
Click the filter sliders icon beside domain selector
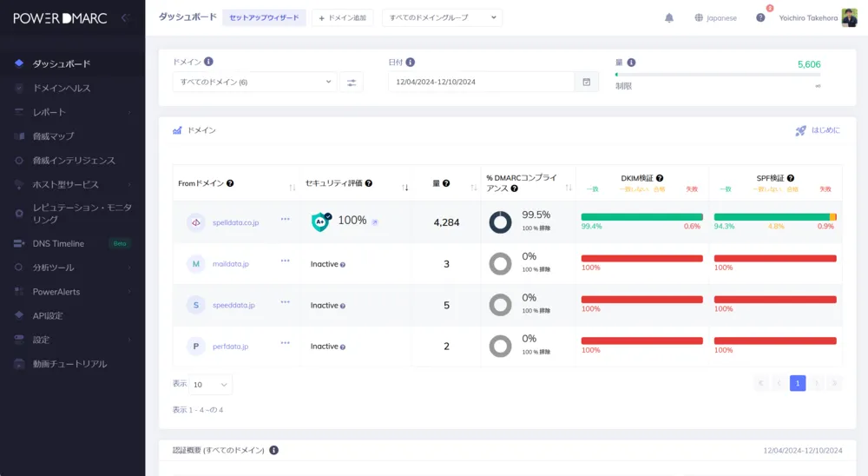tap(352, 83)
